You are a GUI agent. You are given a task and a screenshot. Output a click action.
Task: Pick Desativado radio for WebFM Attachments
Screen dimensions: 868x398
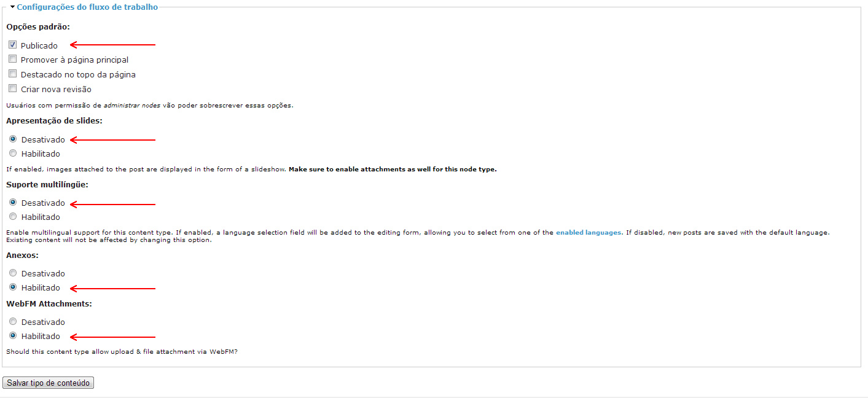coord(13,322)
